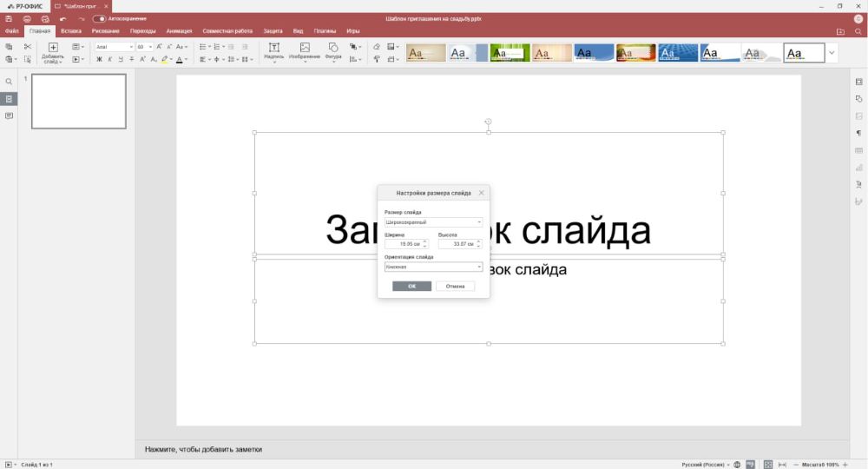Toggle italic К formatting
868x469 pixels.
point(110,60)
